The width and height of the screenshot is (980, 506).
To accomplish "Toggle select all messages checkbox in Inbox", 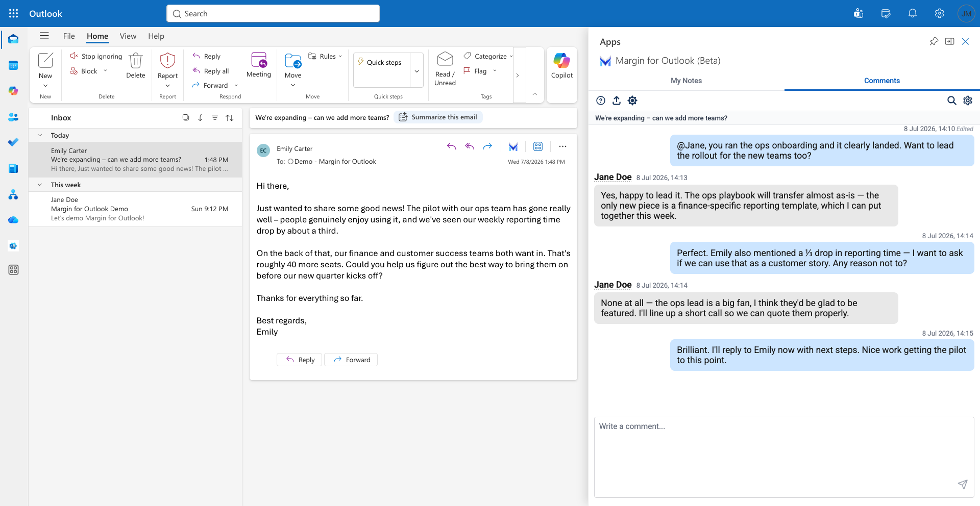I will point(186,118).
